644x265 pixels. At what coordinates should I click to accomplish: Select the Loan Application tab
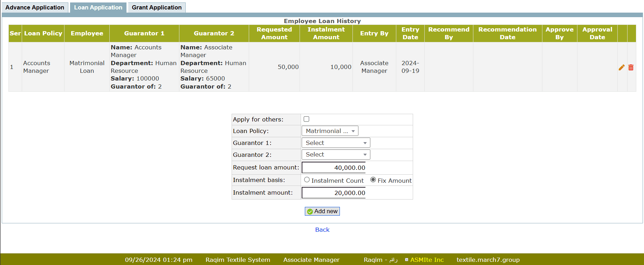pos(98,7)
